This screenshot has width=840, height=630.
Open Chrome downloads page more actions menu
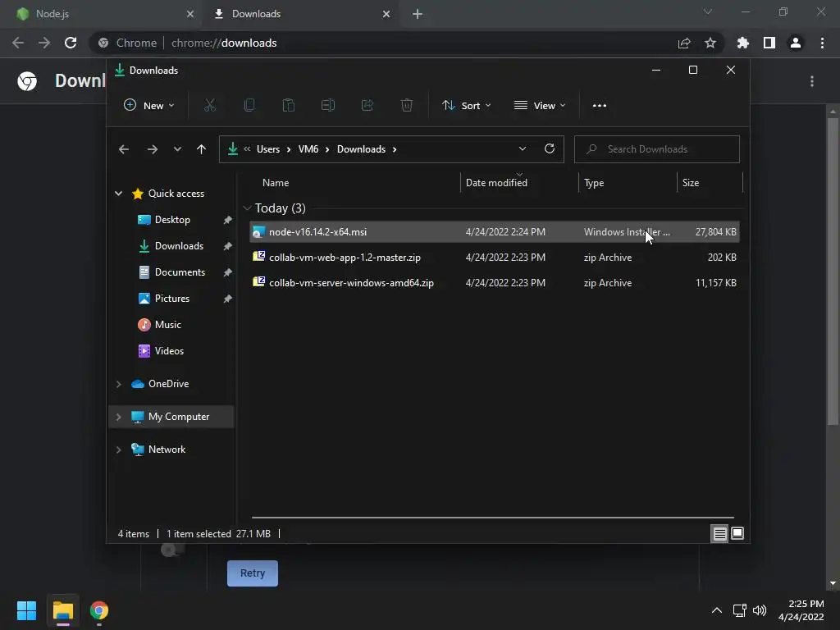(x=812, y=81)
